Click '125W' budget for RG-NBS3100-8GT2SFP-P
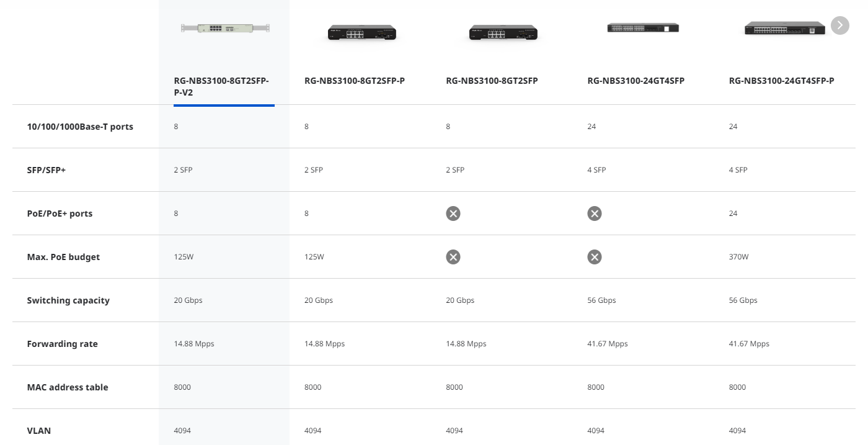 coord(314,257)
